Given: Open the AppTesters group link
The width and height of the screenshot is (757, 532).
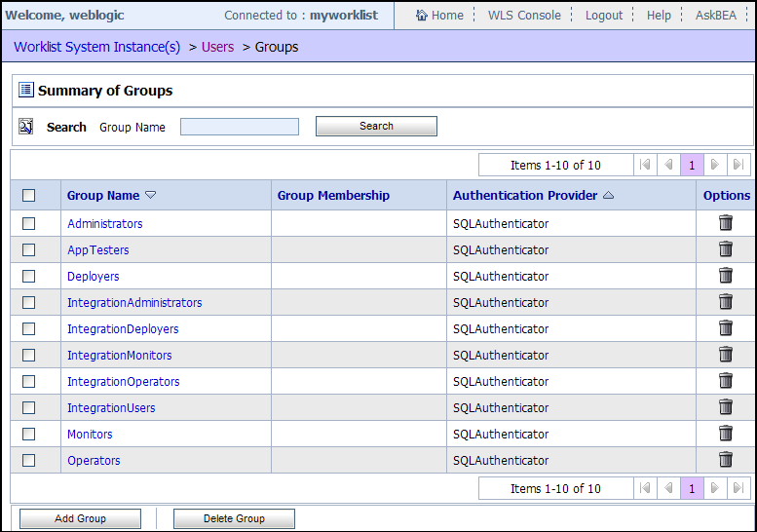Looking at the screenshot, I should [98, 250].
